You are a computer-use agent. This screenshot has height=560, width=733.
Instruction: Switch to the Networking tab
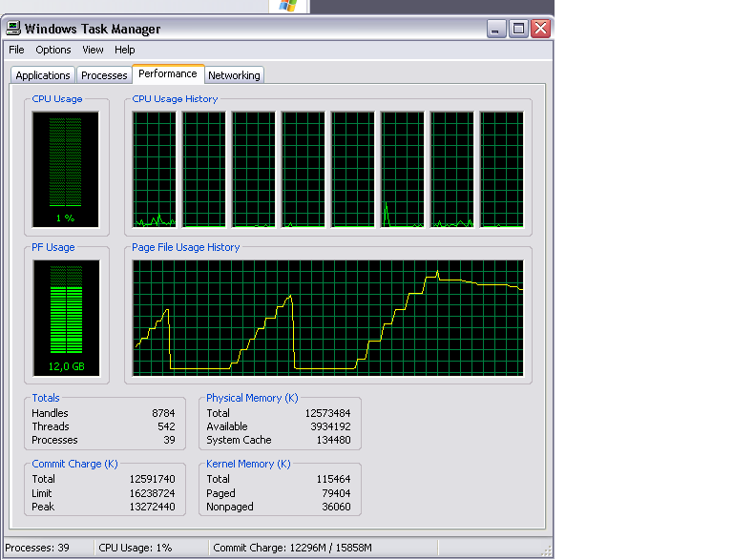point(234,75)
